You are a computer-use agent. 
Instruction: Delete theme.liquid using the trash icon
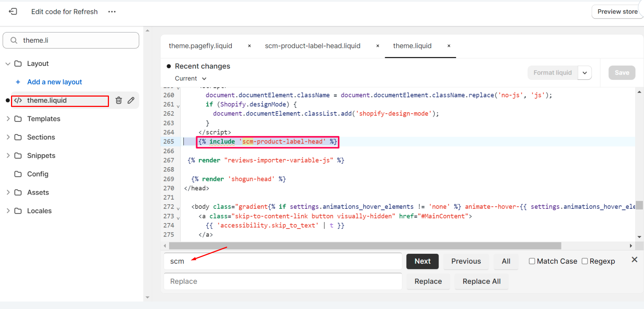(119, 101)
